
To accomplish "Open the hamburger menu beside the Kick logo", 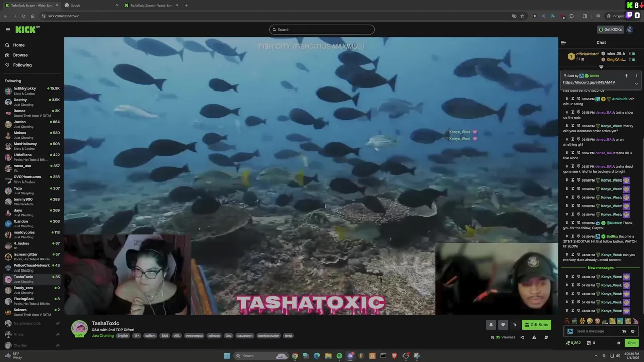I will (8, 30).
